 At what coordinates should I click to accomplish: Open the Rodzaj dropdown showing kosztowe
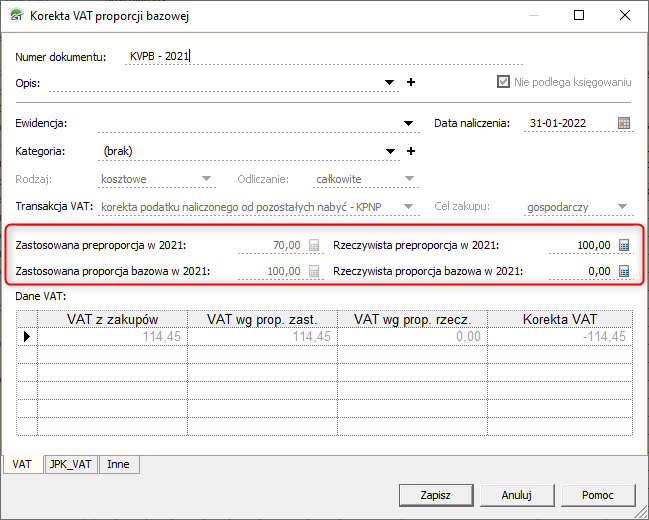206,179
